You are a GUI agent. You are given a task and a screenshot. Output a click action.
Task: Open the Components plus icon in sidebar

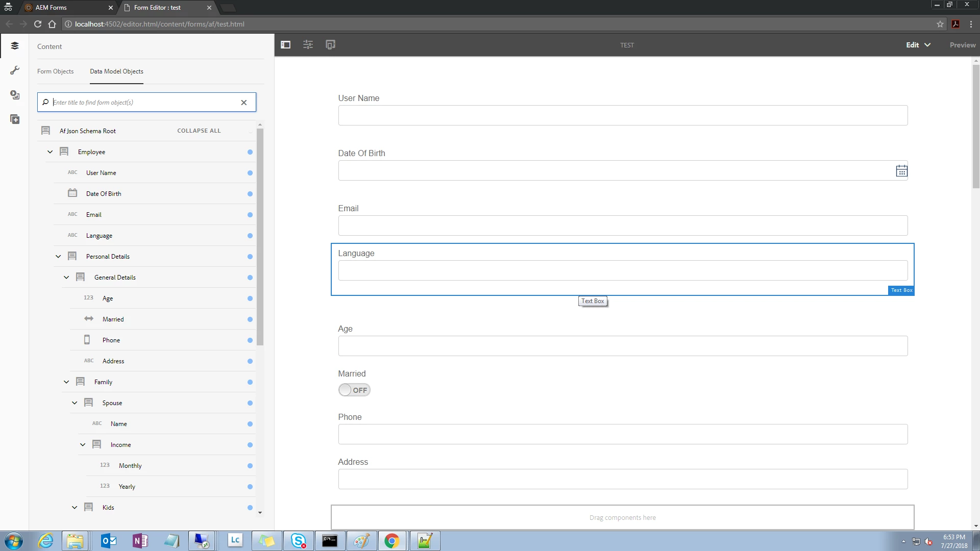click(15, 119)
